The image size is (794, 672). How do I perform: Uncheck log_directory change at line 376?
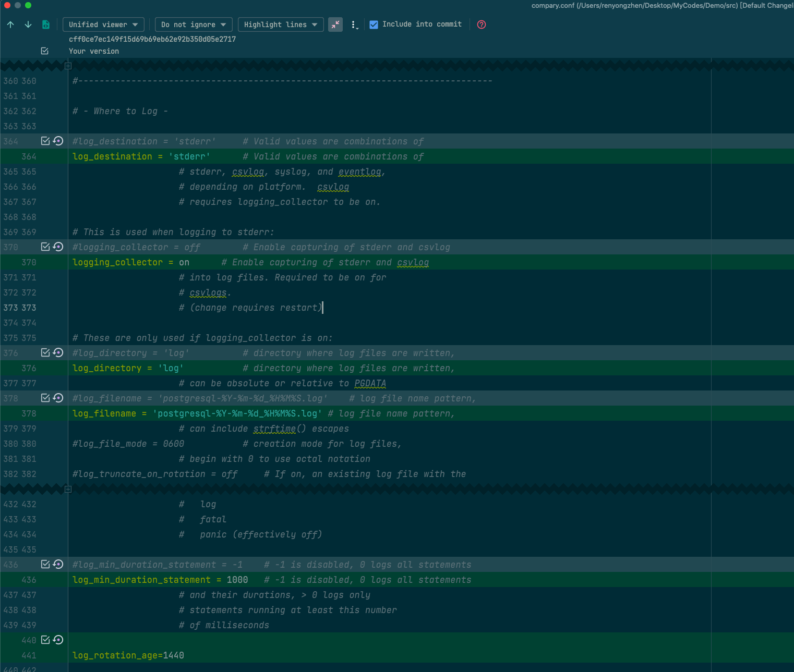pyautogui.click(x=45, y=352)
